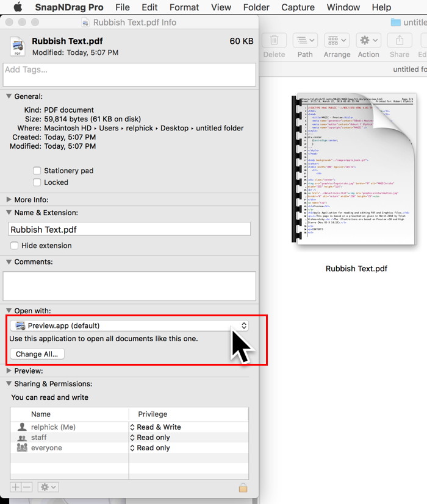Change everyone's Read only privilege
This screenshot has height=504, width=427.
[x=150, y=448]
